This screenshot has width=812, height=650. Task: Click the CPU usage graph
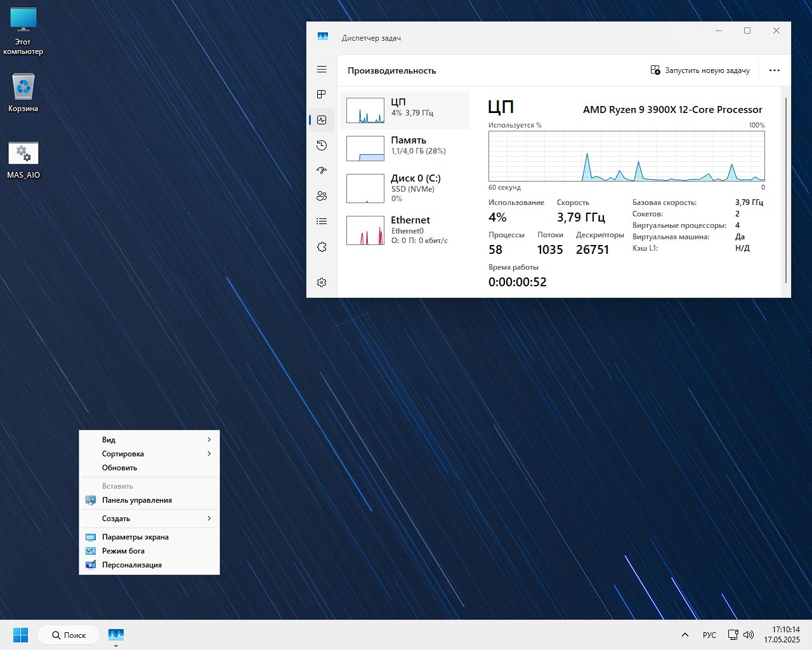click(627, 156)
